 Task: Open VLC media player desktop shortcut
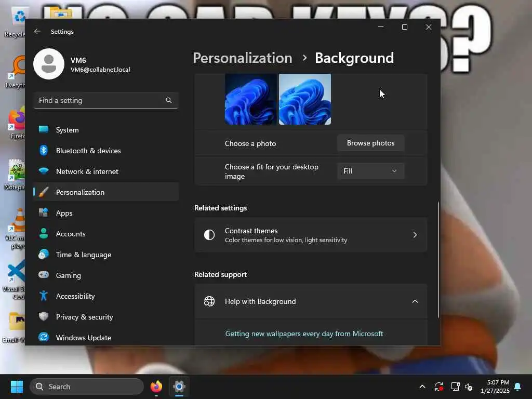(x=15, y=228)
